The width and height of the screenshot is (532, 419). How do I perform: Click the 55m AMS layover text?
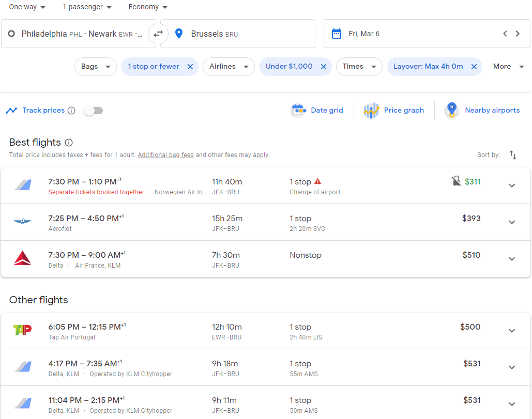tap(303, 374)
